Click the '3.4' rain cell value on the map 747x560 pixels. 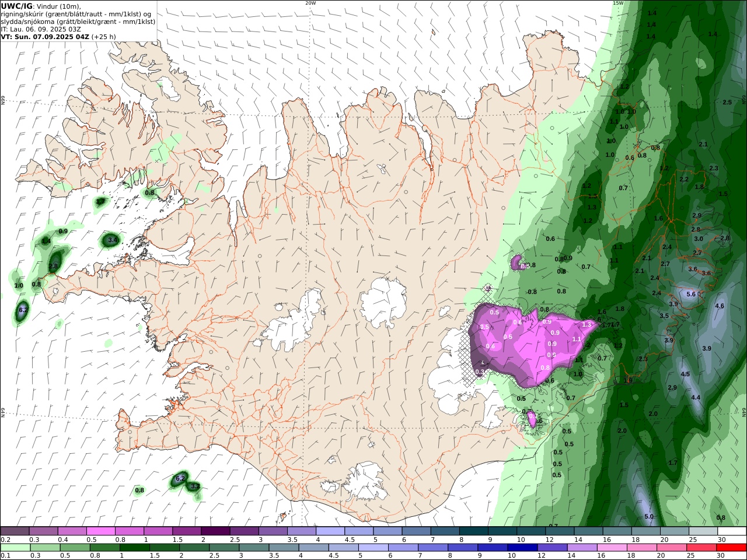[113, 240]
